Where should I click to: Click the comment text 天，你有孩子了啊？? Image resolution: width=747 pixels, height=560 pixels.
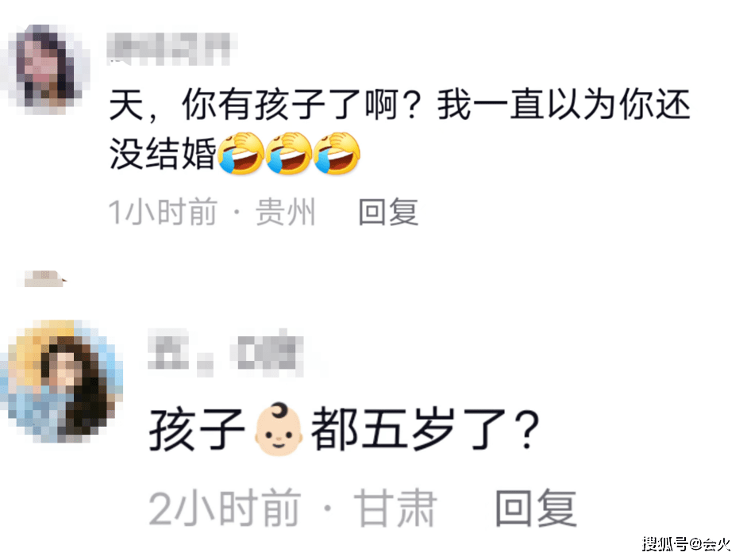tap(266, 105)
